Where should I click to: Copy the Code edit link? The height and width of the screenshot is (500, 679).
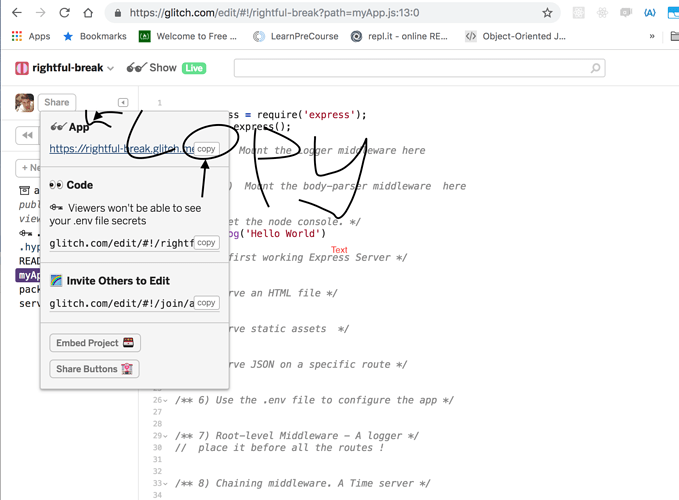(206, 243)
